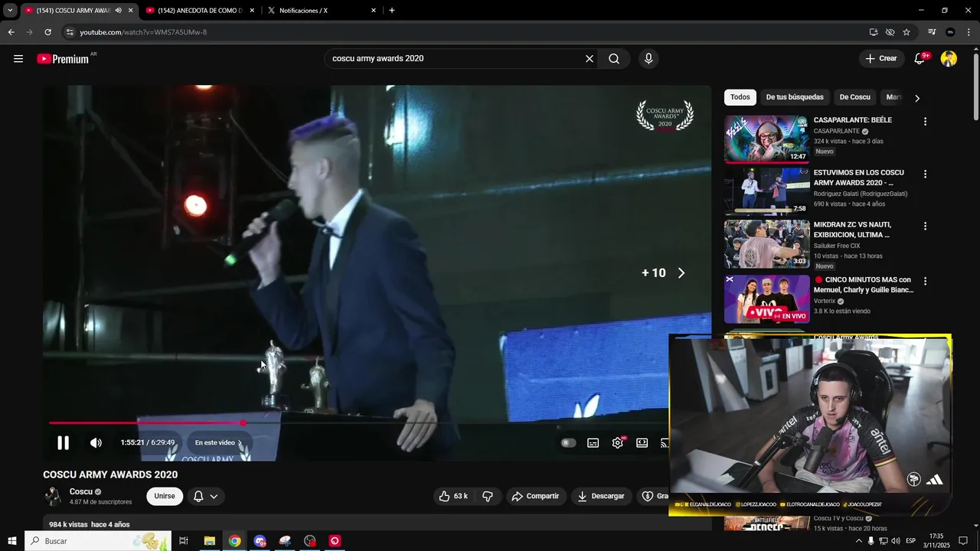
Task: Select the 'De Coscu' filter chip
Action: [854, 97]
